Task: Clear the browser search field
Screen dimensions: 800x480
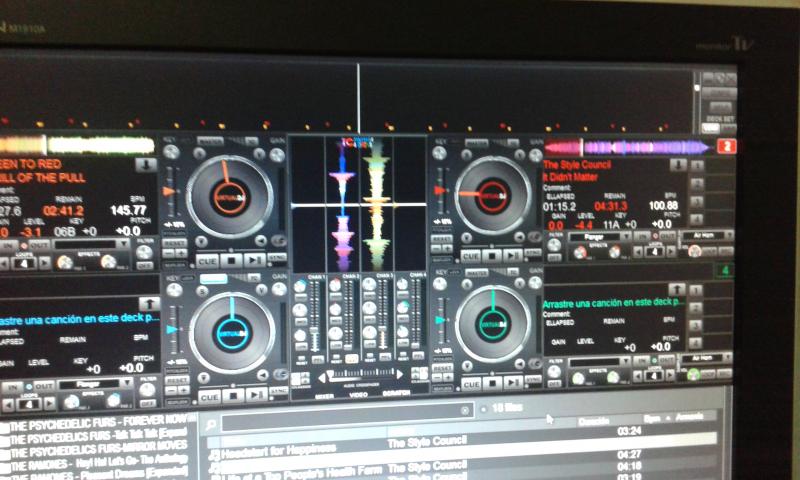Action: (464, 410)
